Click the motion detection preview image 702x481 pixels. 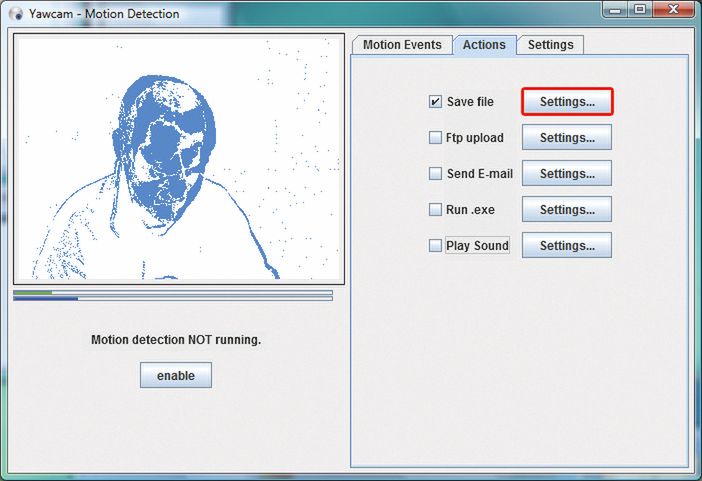tap(179, 159)
